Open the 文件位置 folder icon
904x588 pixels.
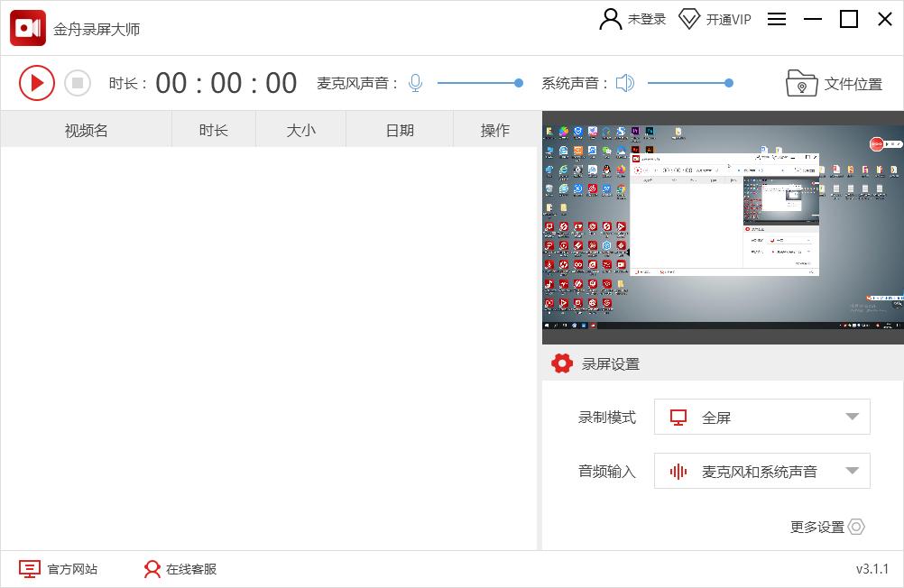point(801,83)
